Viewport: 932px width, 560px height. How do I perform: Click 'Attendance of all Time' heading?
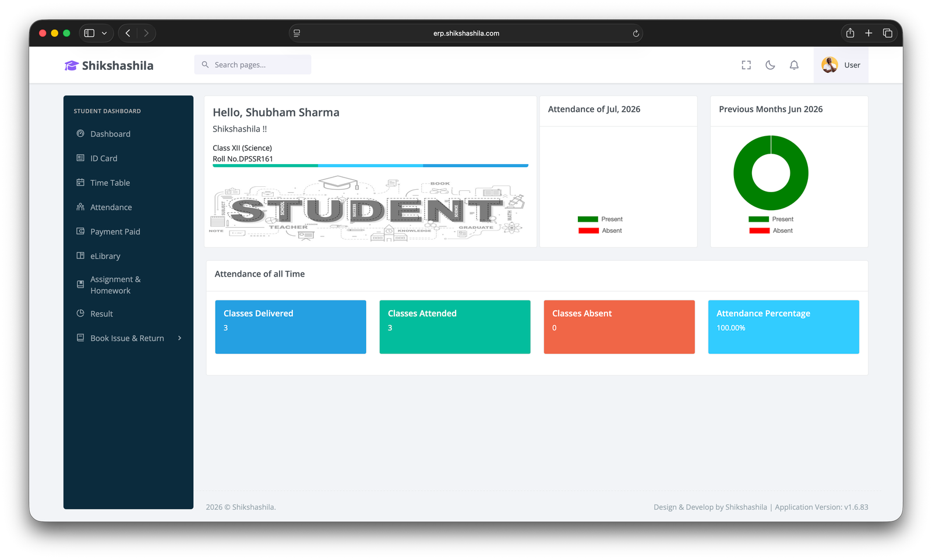pos(260,274)
